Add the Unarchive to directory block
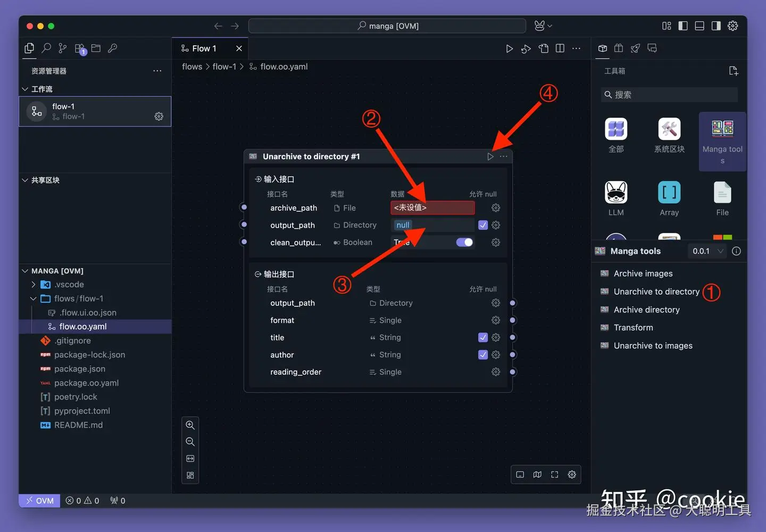Image resolution: width=766 pixels, height=532 pixels. tap(656, 292)
